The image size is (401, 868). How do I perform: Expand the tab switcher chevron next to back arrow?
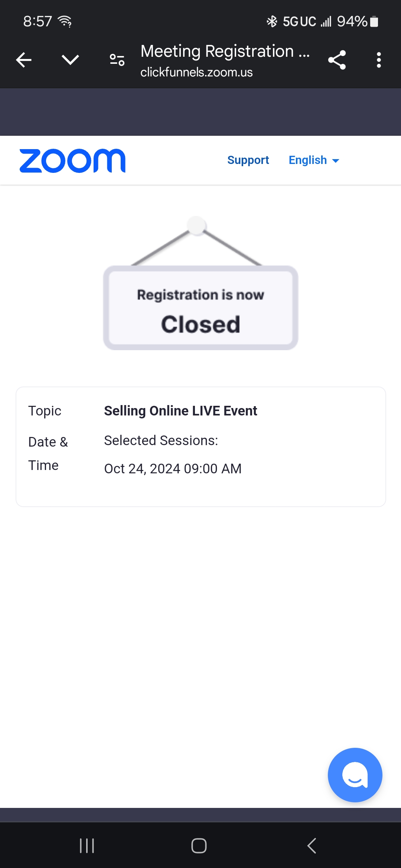pyautogui.click(x=71, y=59)
